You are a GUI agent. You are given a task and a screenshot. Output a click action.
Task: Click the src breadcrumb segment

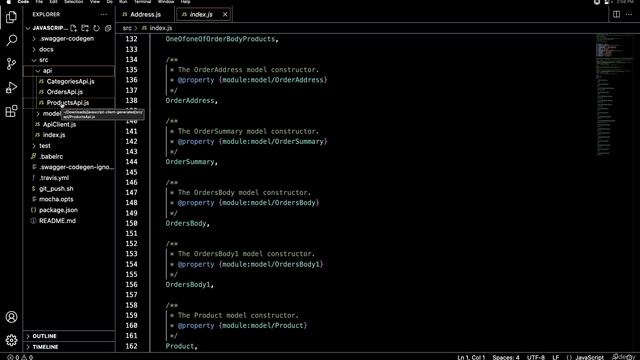(x=127, y=28)
